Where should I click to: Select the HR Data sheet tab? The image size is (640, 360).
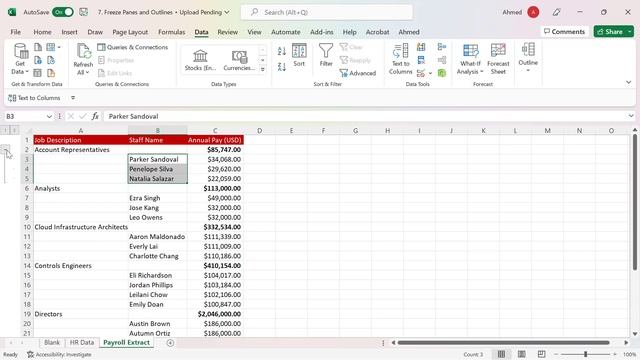[82, 342]
